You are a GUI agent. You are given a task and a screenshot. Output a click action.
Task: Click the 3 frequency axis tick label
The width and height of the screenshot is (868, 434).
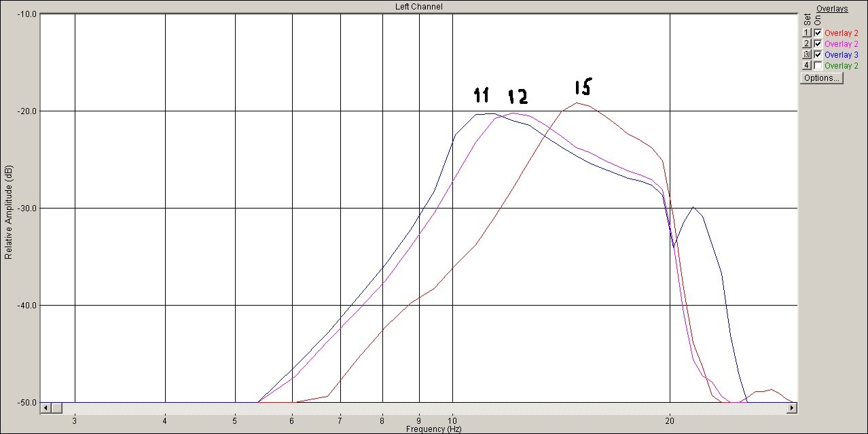click(75, 420)
